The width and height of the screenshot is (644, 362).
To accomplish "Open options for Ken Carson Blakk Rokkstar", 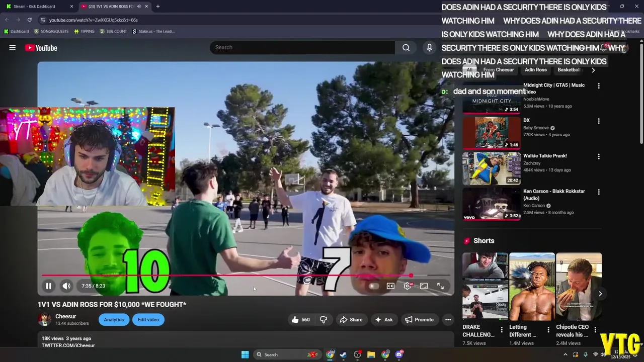I will (x=599, y=192).
